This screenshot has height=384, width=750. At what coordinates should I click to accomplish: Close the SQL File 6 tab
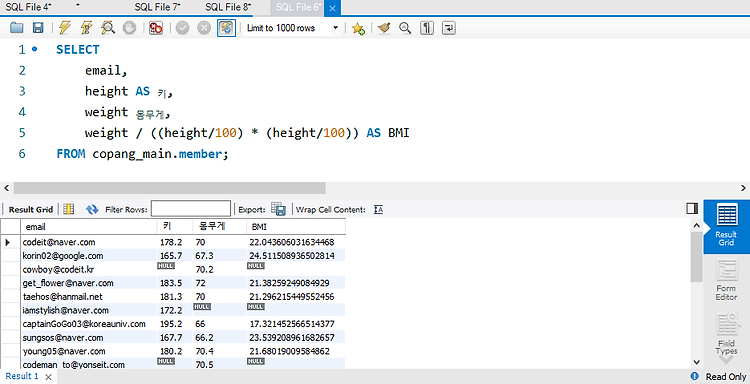pyautogui.click(x=332, y=8)
